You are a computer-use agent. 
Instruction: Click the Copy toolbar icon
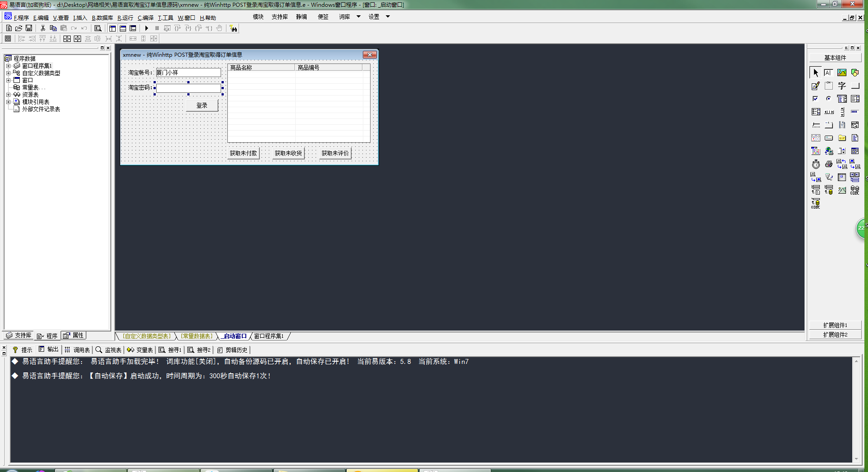point(53,28)
